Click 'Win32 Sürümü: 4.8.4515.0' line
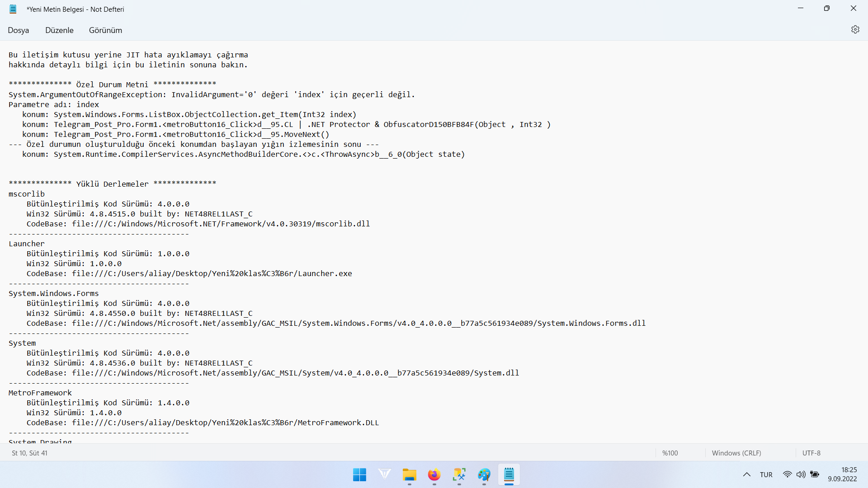868x488 pixels. tap(140, 214)
